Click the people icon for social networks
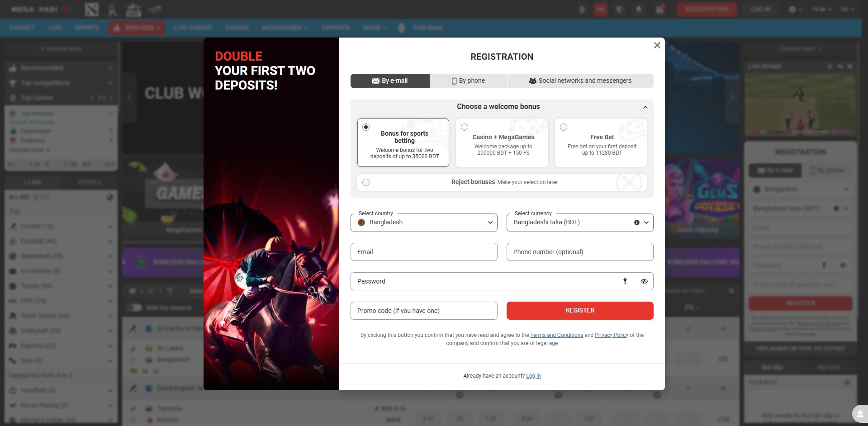The image size is (868, 426). tap(533, 81)
